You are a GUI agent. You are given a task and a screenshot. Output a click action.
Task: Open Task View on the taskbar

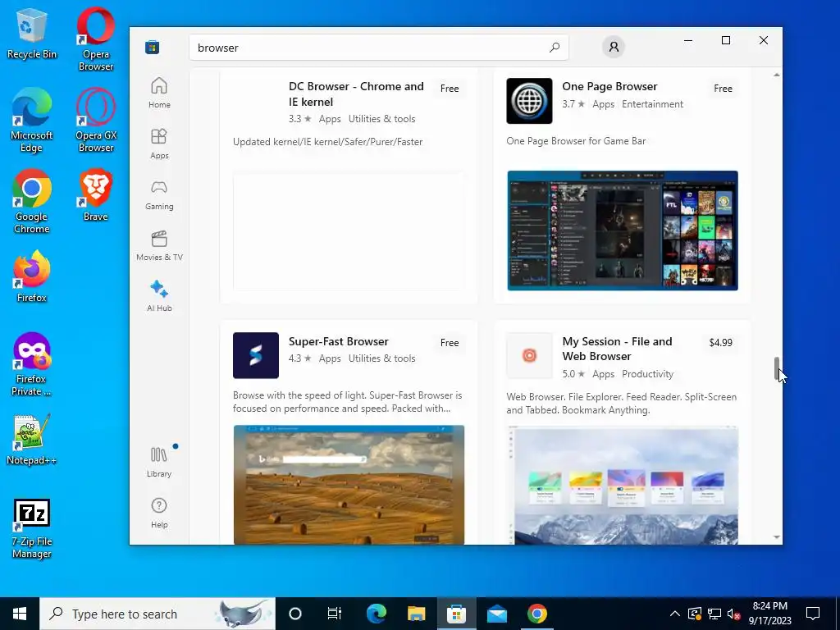click(x=335, y=614)
